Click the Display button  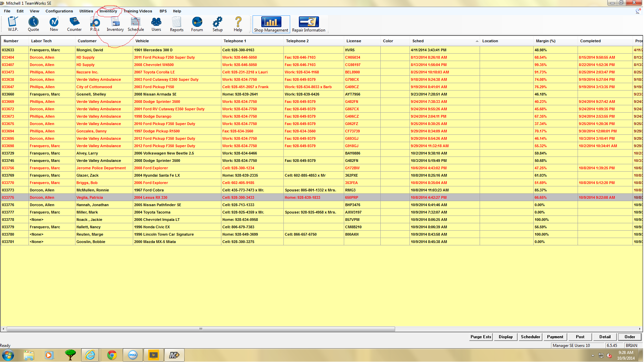(505, 337)
